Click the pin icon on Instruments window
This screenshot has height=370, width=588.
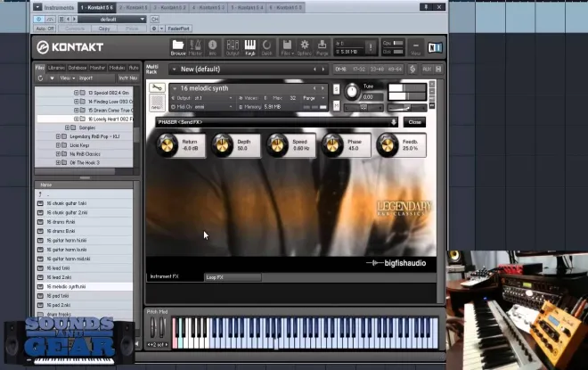click(x=426, y=7)
